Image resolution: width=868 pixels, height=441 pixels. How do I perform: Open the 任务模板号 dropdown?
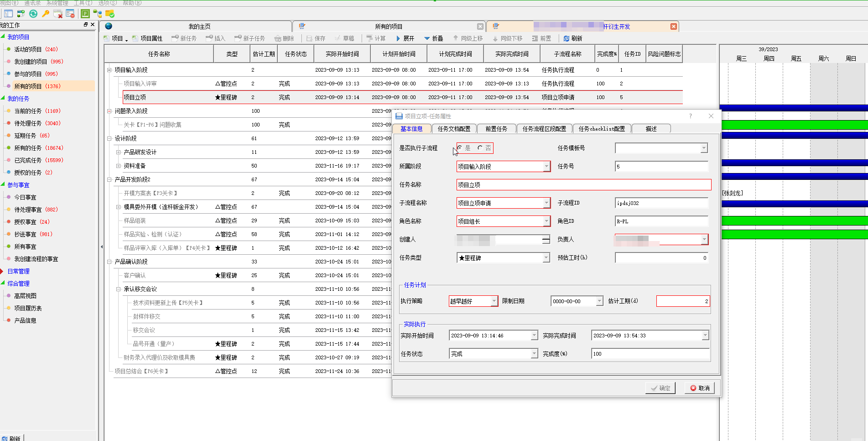coord(704,148)
